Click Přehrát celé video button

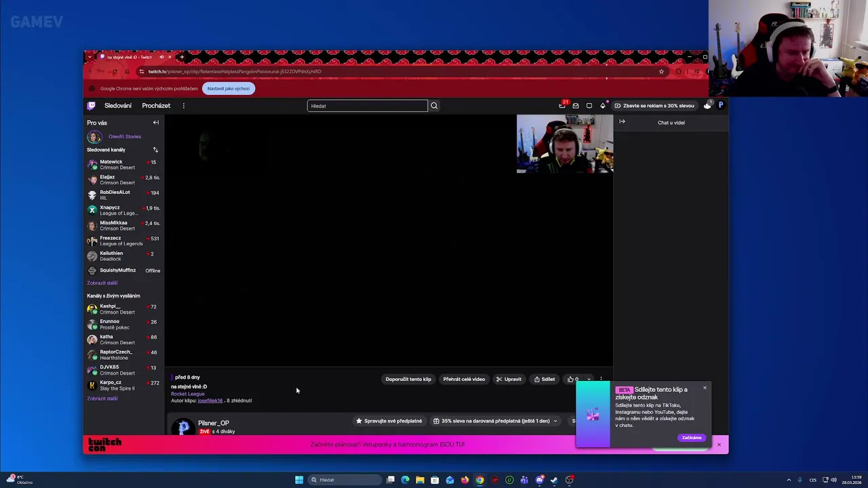(x=464, y=380)
